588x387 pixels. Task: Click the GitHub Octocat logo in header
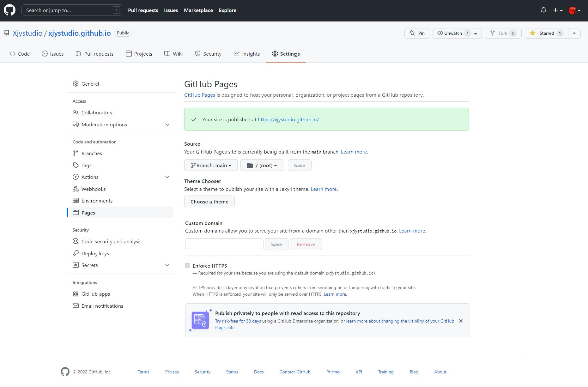tap(9, 10)
